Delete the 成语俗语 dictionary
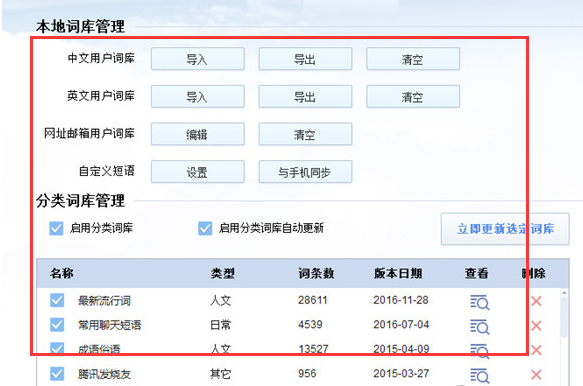Screen dimensions: 583x386 (x=536, y=350)
